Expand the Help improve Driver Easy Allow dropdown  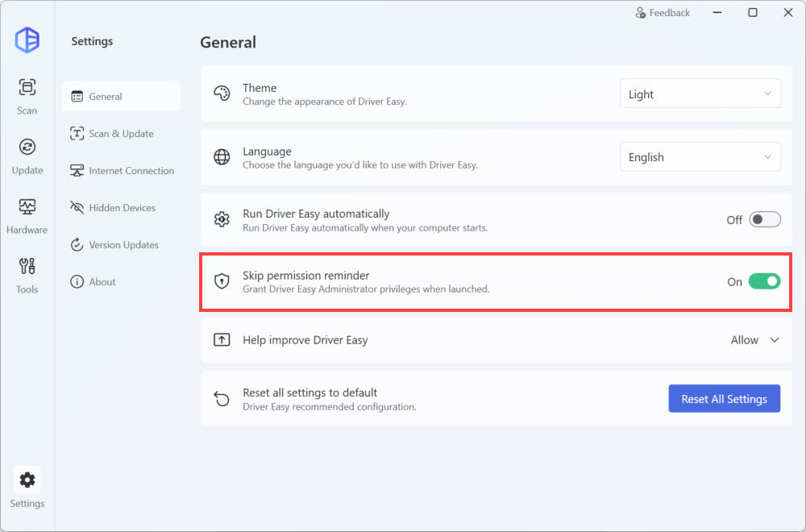click(755, 340)
